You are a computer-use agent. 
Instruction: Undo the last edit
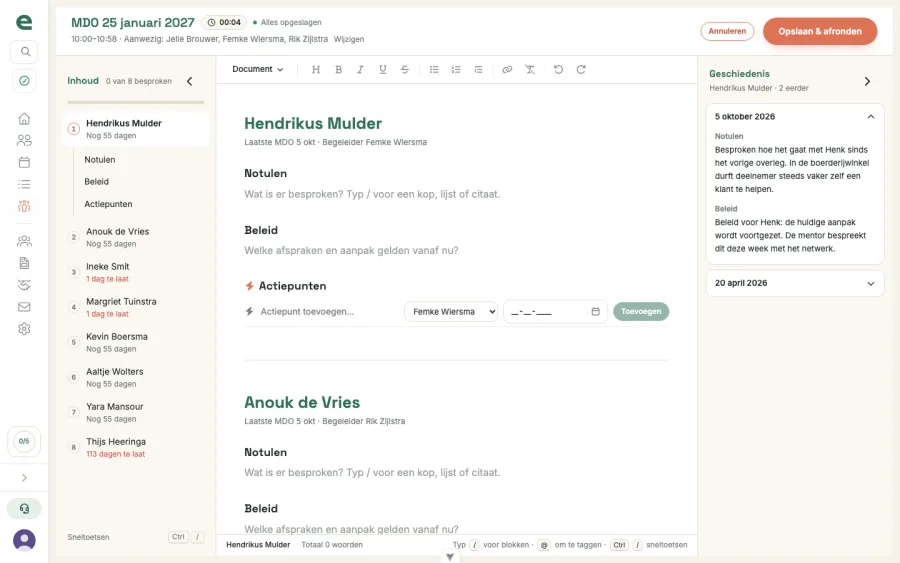pos(558,69)
